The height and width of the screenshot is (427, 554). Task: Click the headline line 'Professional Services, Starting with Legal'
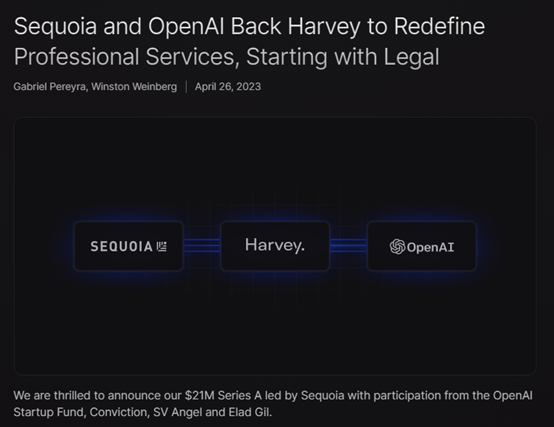click(226, 57)
